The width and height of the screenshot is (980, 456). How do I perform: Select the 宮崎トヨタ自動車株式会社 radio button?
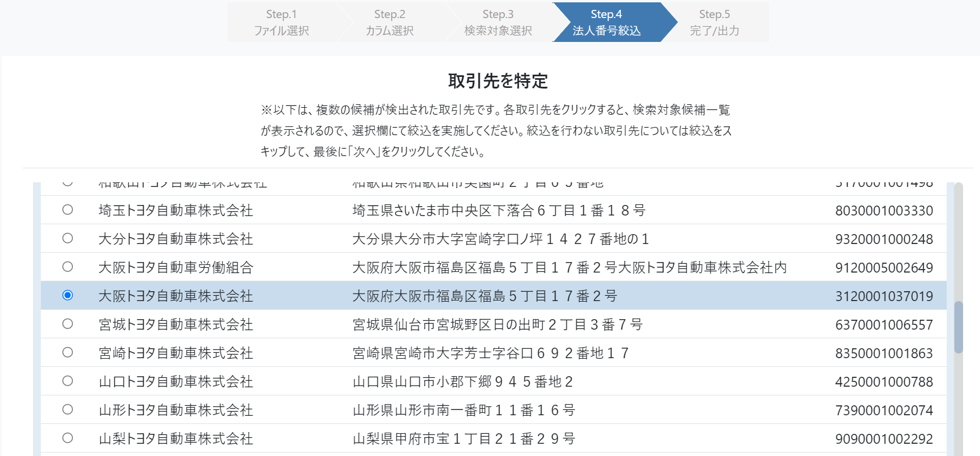pos(68,352)
